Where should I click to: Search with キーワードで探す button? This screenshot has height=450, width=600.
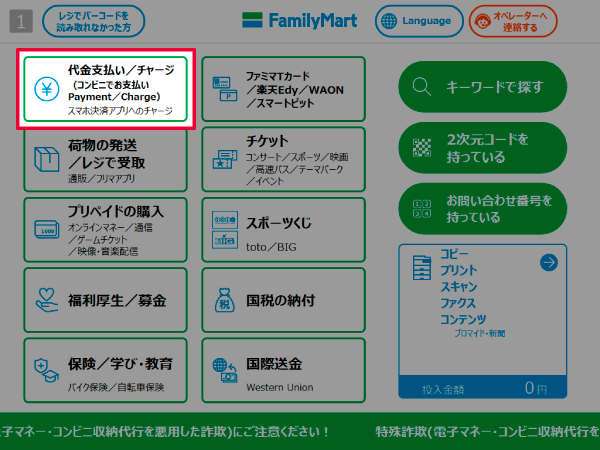[x=483, y=87]
